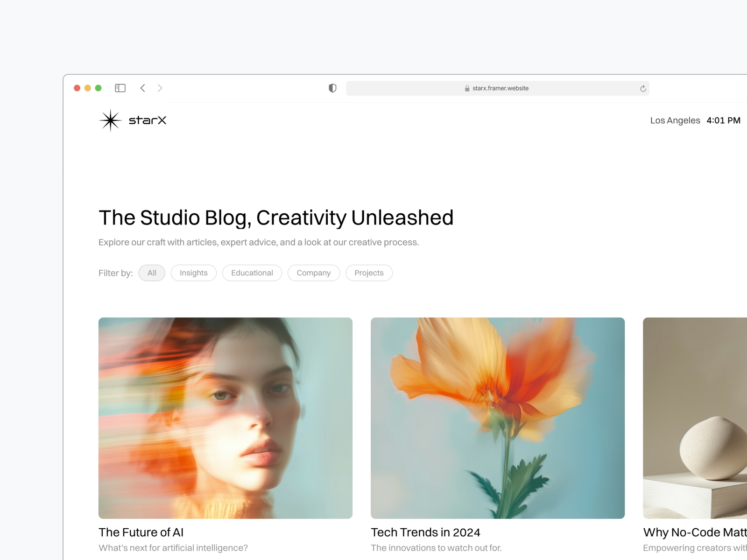Click the starX star logo
Image resolution: width=747 pixels, height=560 pixels.
point(110,120)
